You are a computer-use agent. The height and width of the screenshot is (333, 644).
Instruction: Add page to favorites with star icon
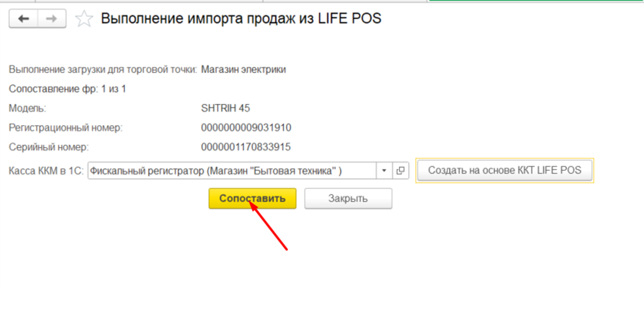[x=84, y=19]
